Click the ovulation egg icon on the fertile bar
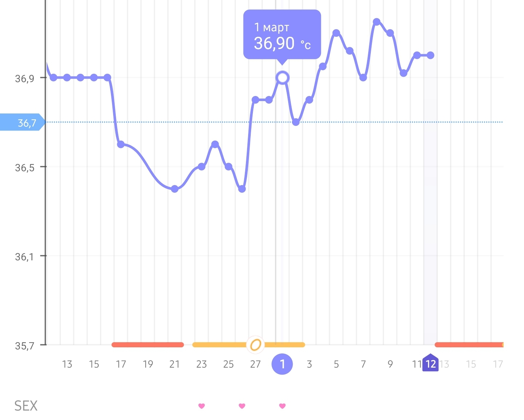The image size is (524, 420). (255, 344)
